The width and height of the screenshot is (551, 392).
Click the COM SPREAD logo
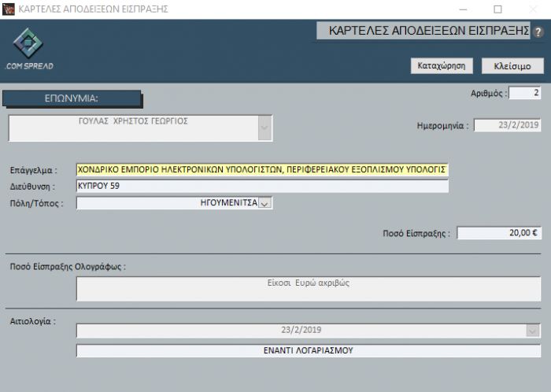29,49
